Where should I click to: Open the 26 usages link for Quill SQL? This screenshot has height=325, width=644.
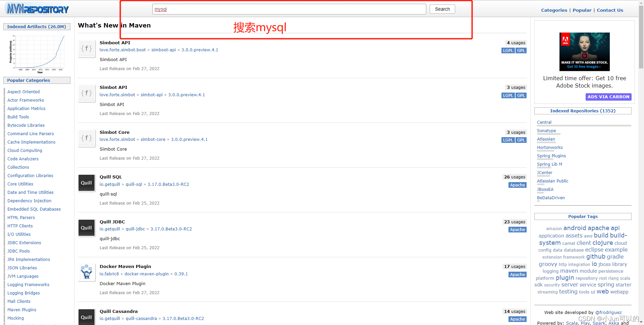click(515, 177)
